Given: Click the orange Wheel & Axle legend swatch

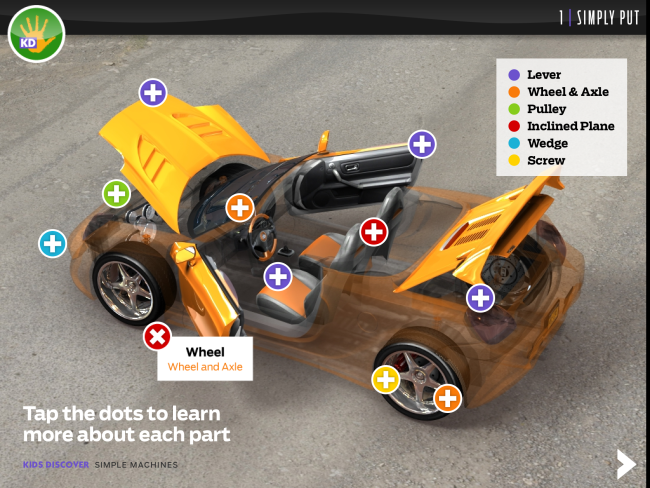Looking at the screenshot, I should [x=514, y=92].
